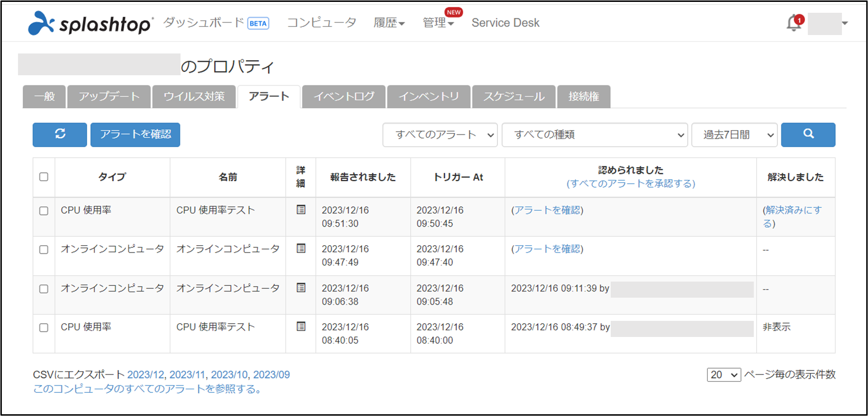Viewport: 868px width, 416px height.
Task: Click the 解決済みにする link
Action: coord(792,216)
